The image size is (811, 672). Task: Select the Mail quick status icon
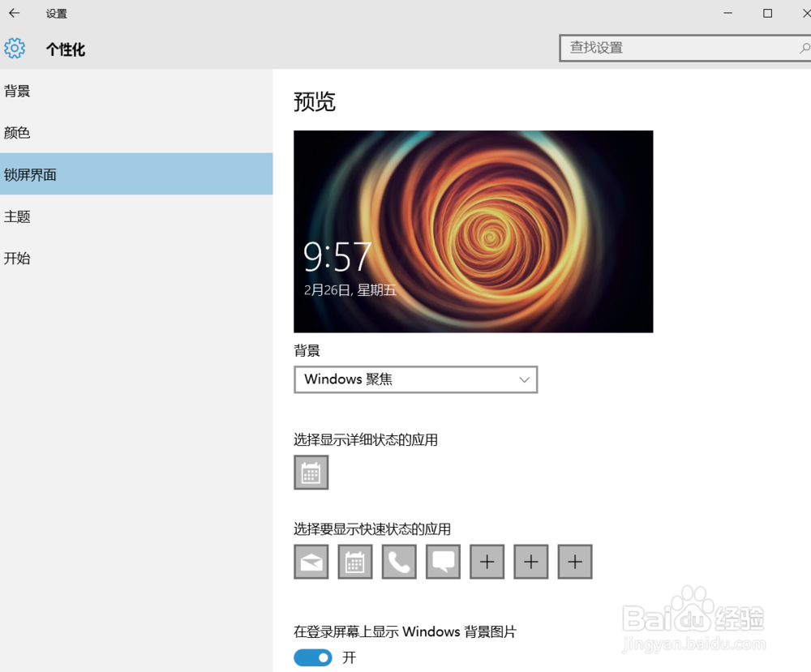pos(311,561)
